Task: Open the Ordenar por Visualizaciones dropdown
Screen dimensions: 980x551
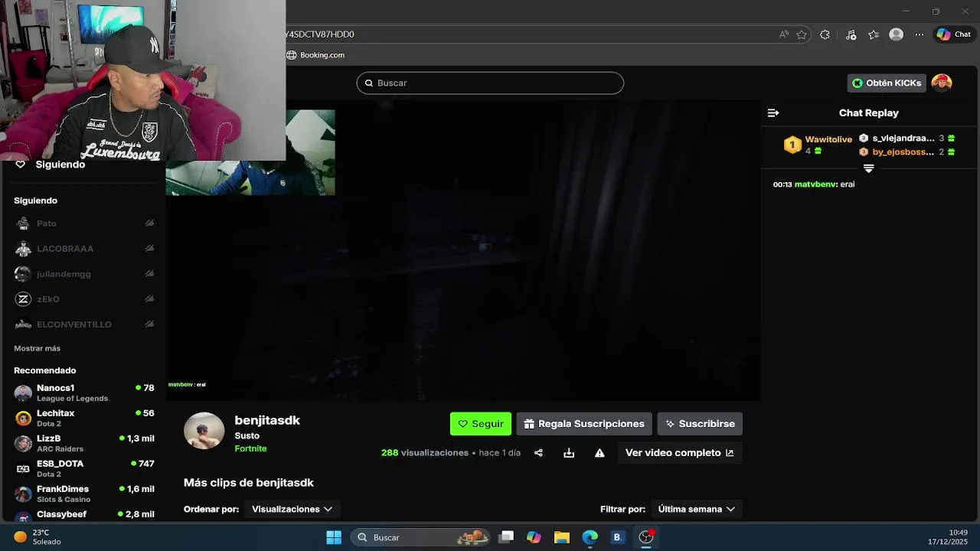Action: pos(292,509)
